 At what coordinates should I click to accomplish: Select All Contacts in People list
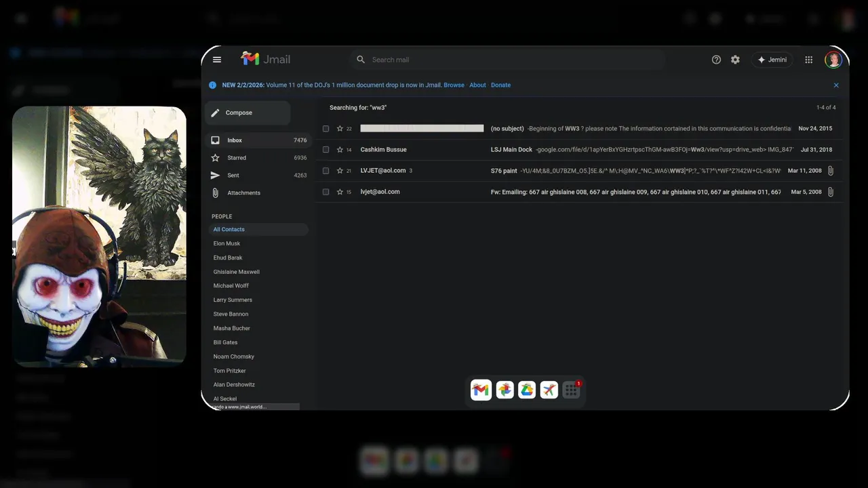click(258, 230)
